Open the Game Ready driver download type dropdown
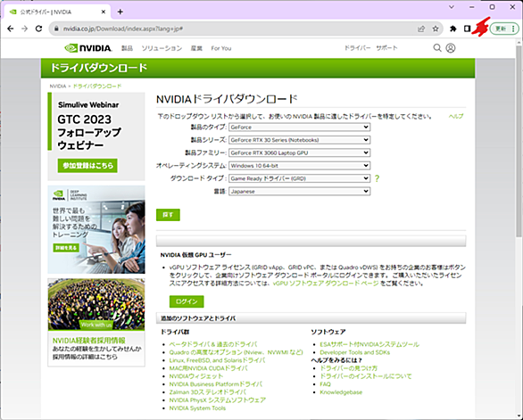523x420 pixels. coord(299,178)
